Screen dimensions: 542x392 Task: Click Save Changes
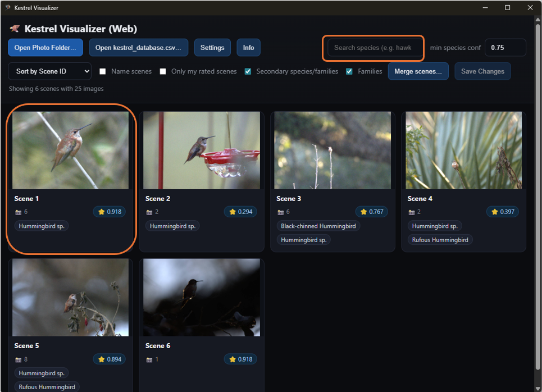pos(482,71)
